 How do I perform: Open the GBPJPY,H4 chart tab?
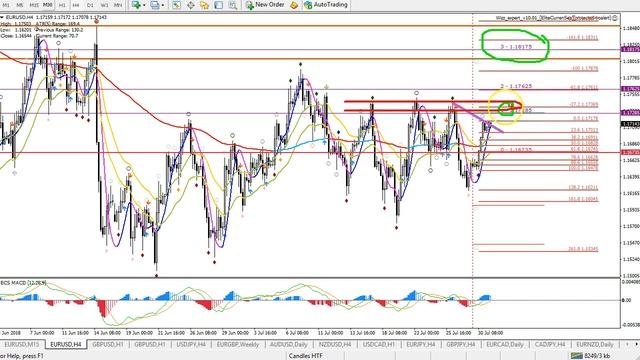tap(461, 344)
